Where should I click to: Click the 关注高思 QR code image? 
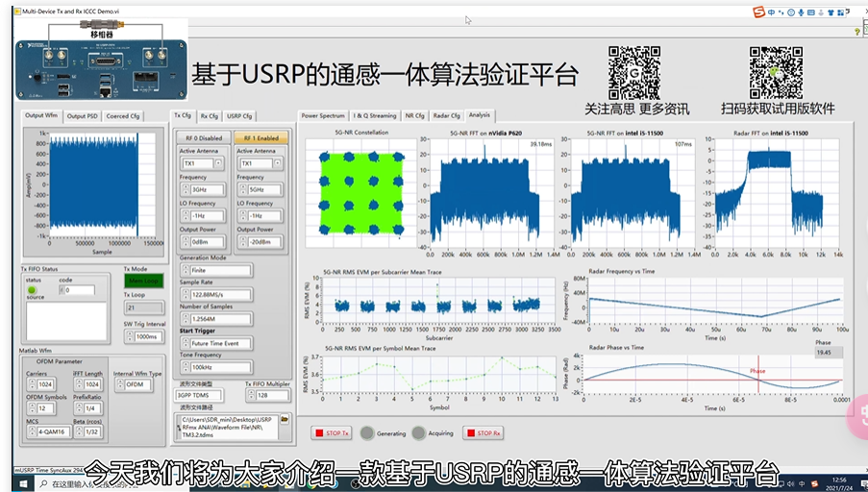point(633,72)
